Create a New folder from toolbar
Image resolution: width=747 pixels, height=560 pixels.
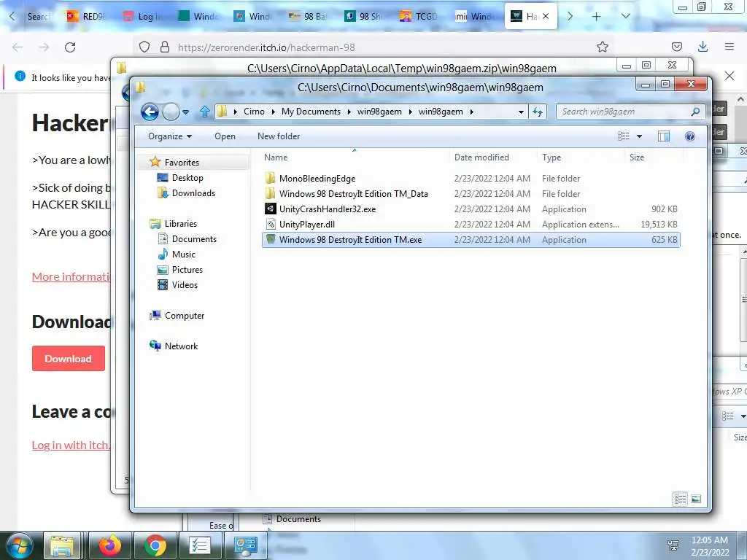[279, 136]
